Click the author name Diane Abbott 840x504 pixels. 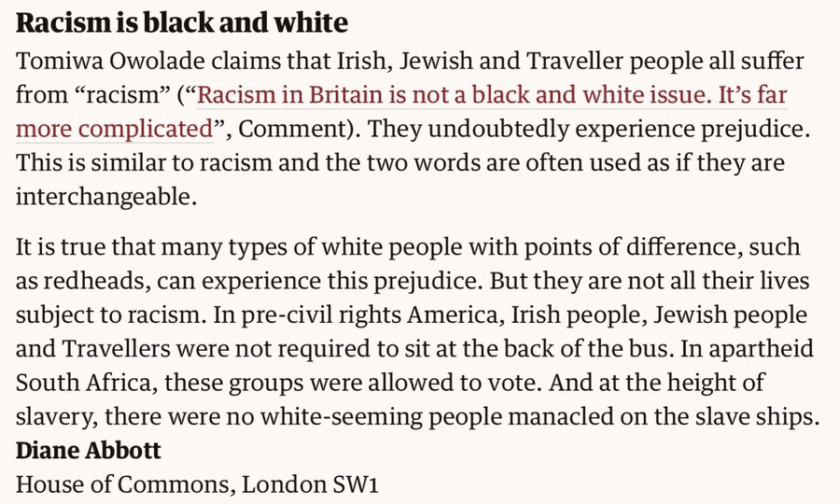89,451
